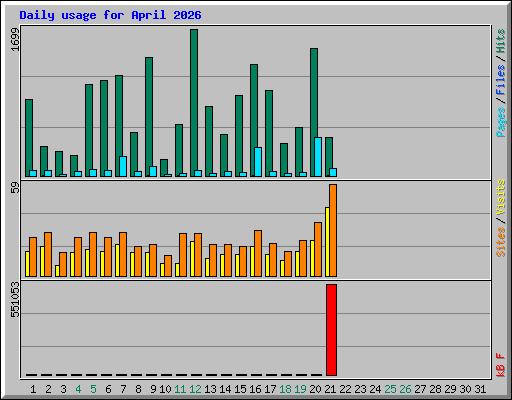
Task: Click day label '10' on the x-axis
Action: (x=165, y=389)
